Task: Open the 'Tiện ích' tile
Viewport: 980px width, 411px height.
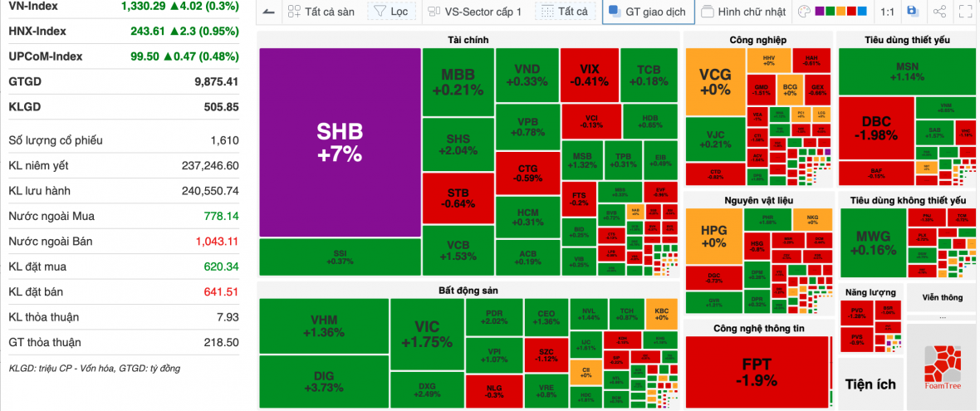Action: (870, 384)
